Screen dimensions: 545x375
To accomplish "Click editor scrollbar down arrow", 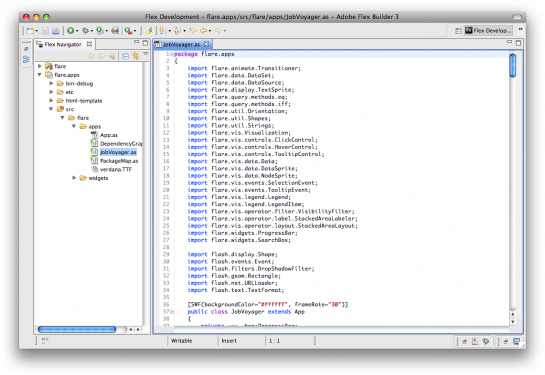I will click(513, 322).
